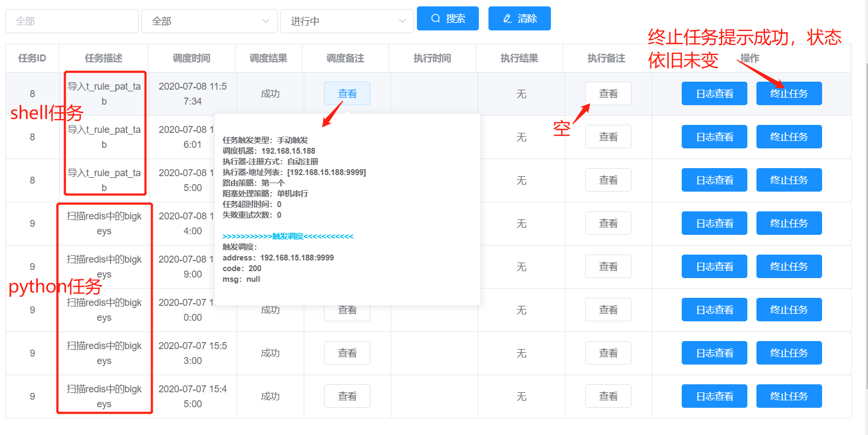The height and width of the screenshot is (435, 868).
Task: Click the 任务描述 column header
Action: tap(104, 58)
